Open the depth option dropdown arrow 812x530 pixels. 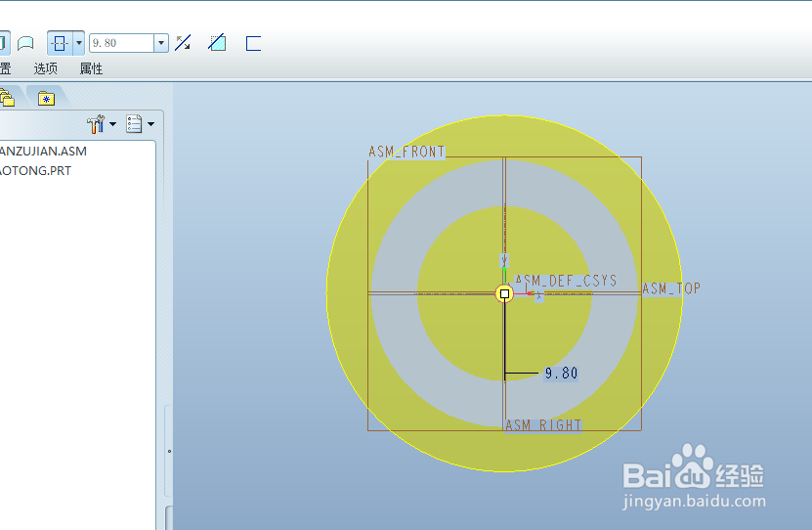[79, 43]
